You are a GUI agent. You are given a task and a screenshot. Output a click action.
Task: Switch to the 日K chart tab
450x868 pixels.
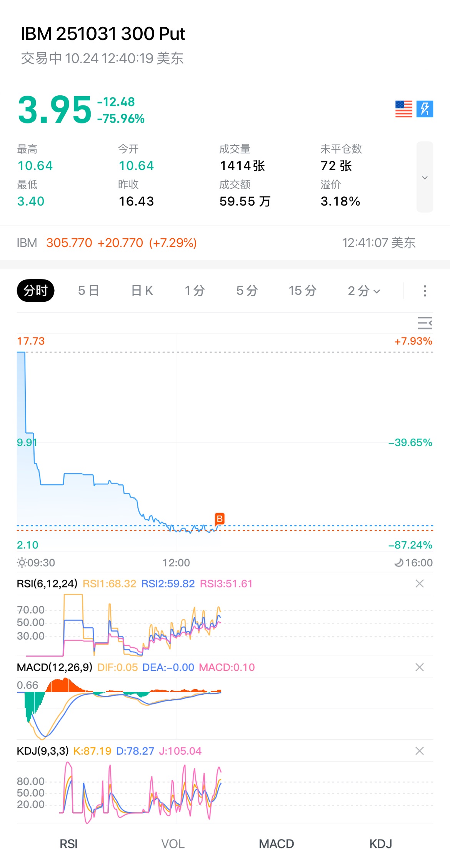pyautogui.click(x=142, y=291)
